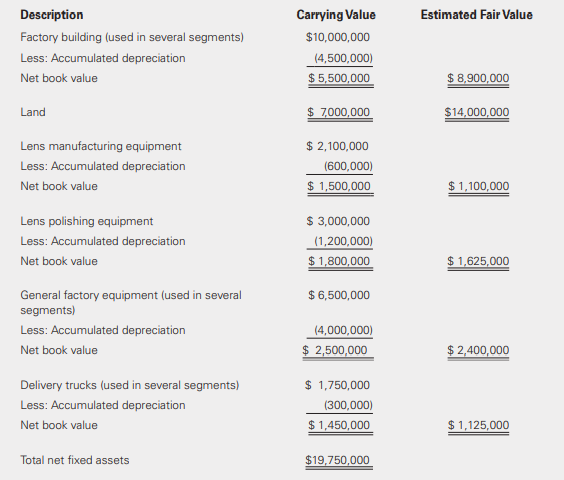This screenshot has width=564, height=480.
Task: Click the Description column header
Action: 52,15
